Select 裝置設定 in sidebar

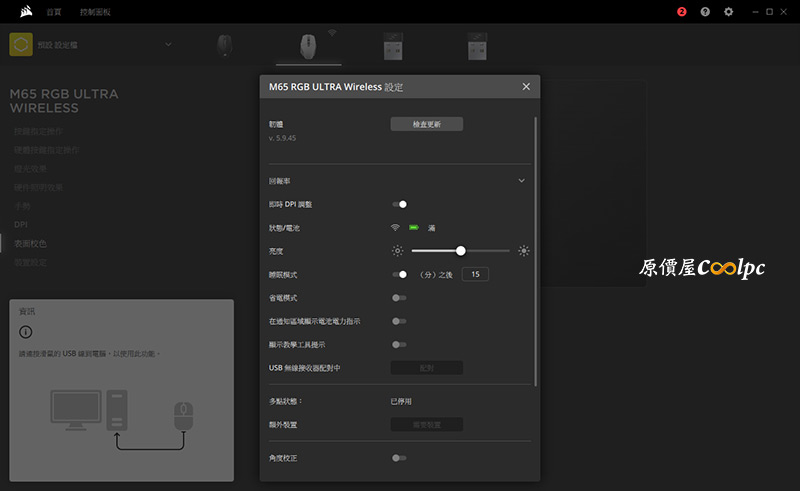coord(30,262)
